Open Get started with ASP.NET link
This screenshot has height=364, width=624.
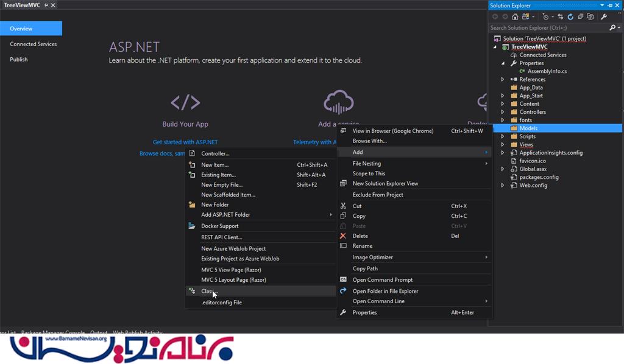185,142
